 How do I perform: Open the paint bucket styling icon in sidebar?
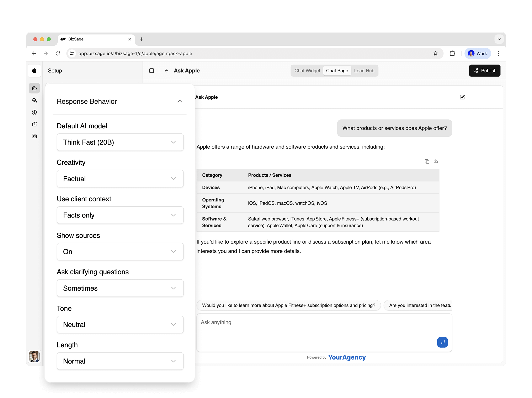[x=34, y=100]
